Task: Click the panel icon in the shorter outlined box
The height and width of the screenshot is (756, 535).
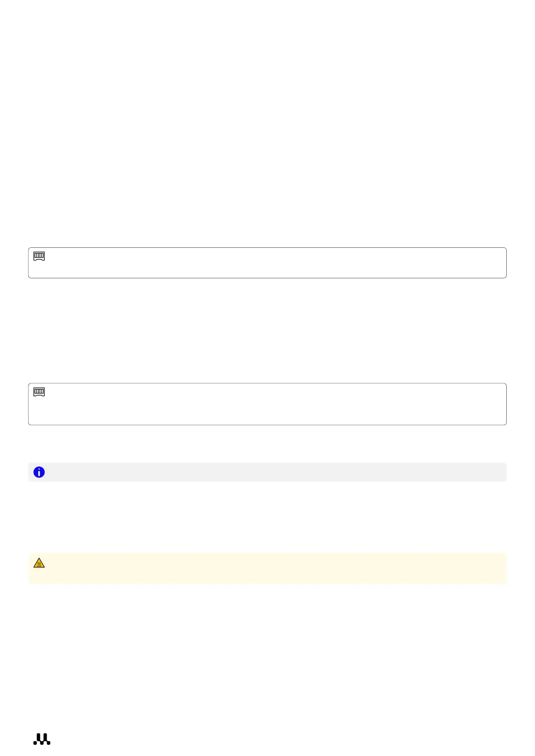Action: coord(39,256)
